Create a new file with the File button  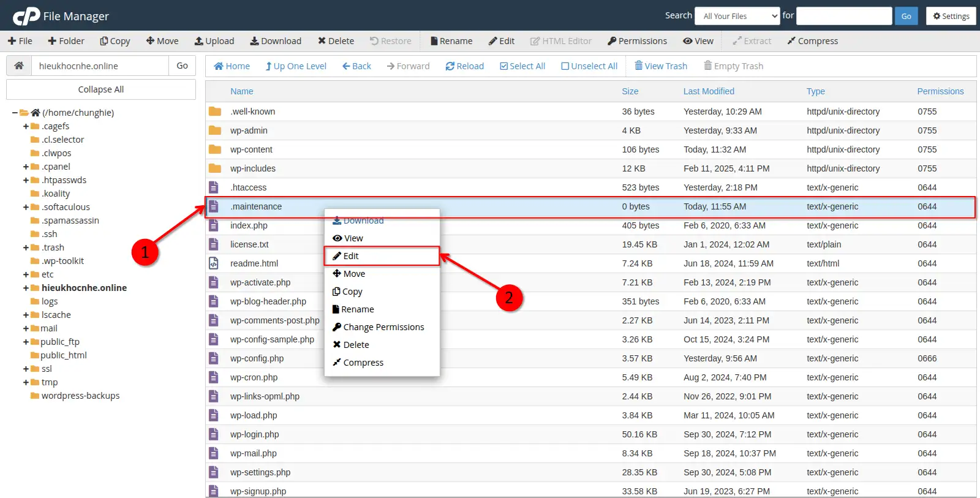click(20, 41)
